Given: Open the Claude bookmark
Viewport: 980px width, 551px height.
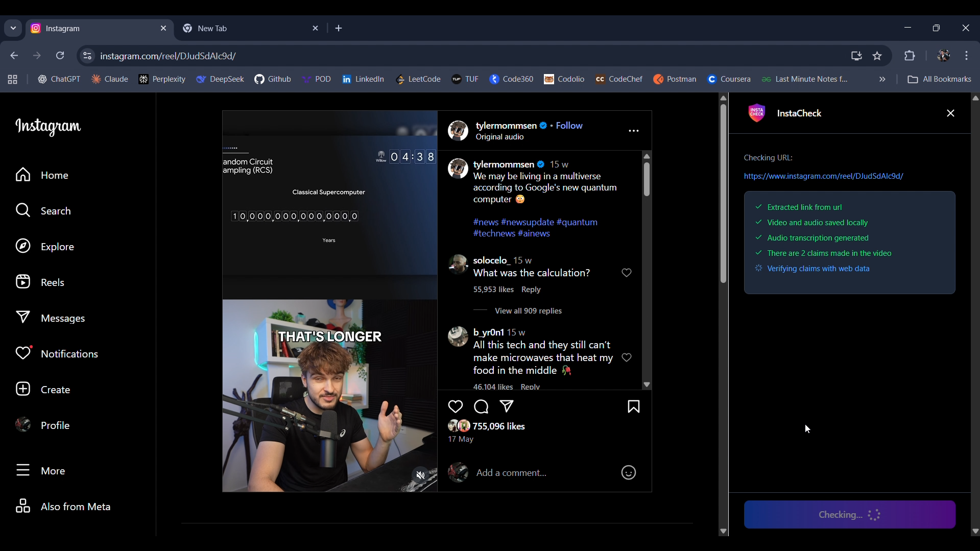Looking at the screenshot, I should (109, 79).
